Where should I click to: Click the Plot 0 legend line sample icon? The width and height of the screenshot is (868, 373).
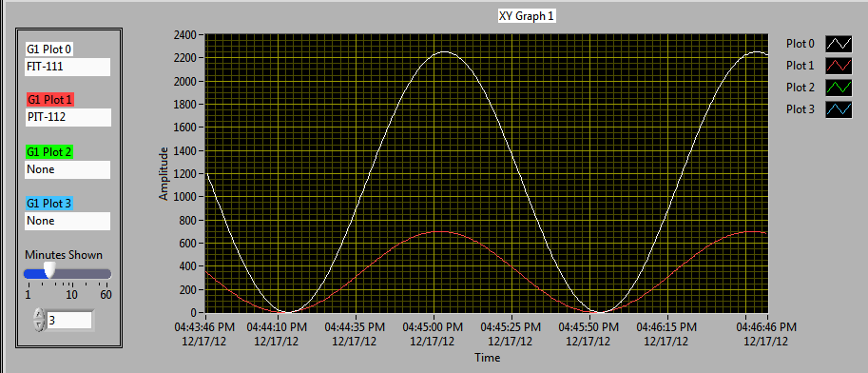(839, 44)
